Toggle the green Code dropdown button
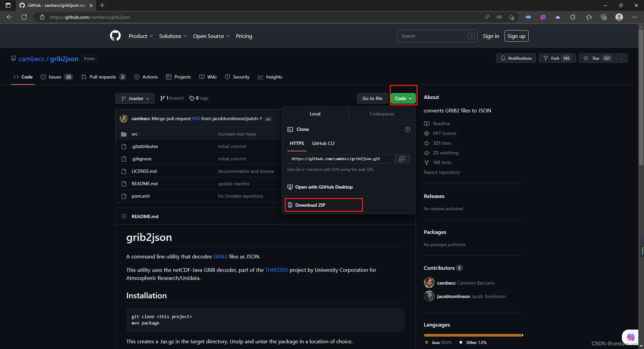 [403, 98]
